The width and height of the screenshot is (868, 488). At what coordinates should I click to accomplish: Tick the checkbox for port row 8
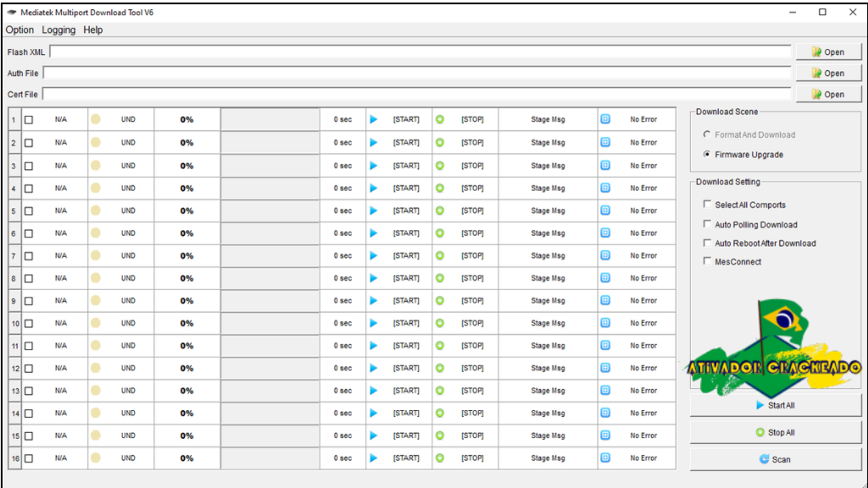29,279
